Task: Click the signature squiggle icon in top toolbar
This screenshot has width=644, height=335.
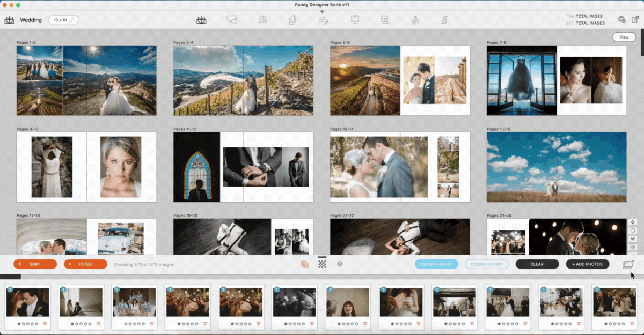Action: point(444,20)
